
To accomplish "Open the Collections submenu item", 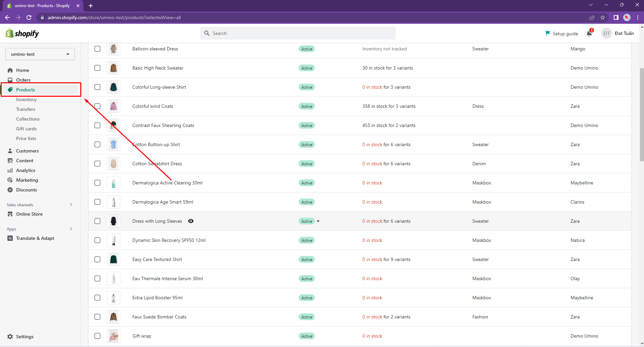I will (x=28, y=119).
